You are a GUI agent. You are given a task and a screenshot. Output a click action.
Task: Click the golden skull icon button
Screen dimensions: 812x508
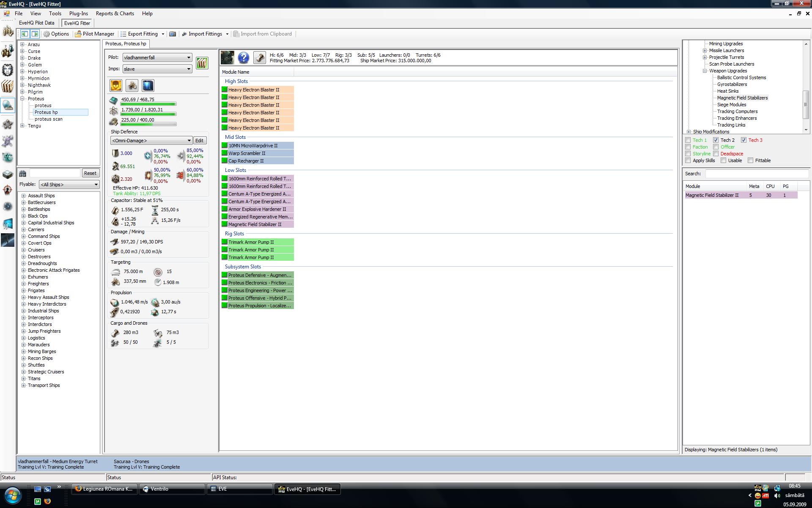(116, 86)
